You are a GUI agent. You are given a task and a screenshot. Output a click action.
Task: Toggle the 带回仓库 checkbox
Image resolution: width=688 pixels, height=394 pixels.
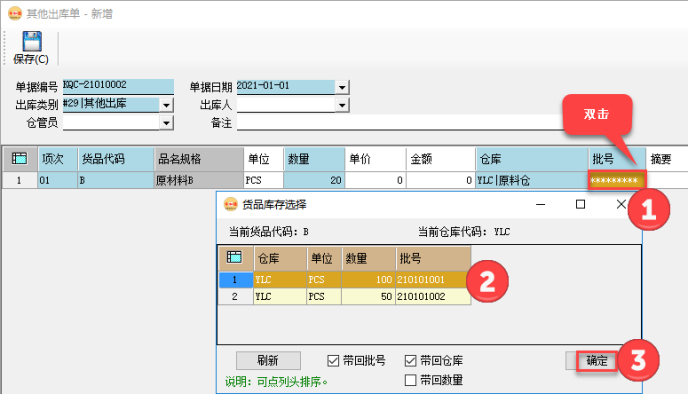410,361
